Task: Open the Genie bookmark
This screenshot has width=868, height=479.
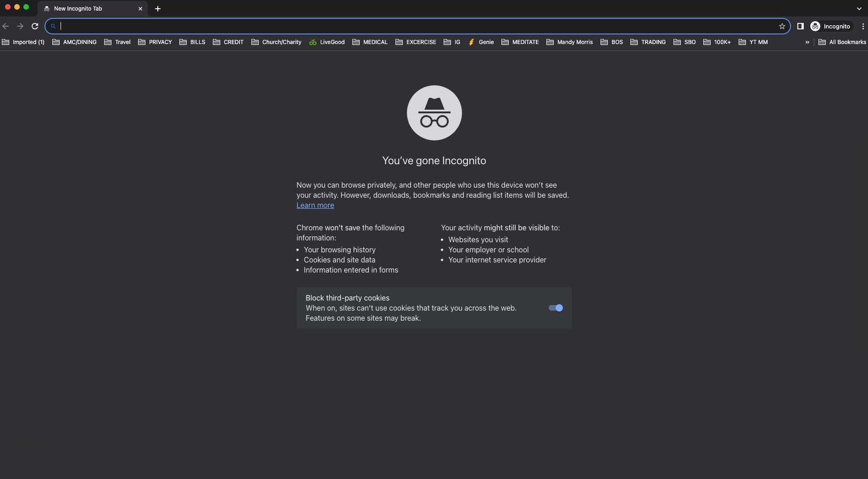Action: point(481,42)
